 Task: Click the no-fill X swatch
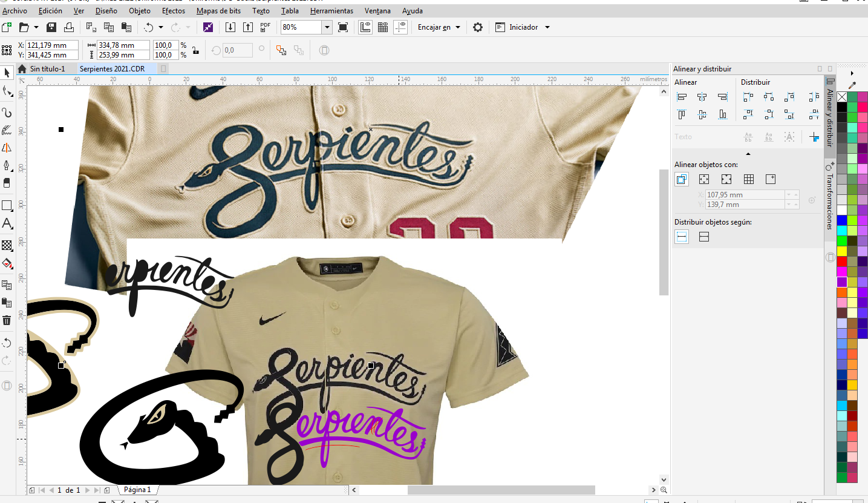[x=842, y=97]
